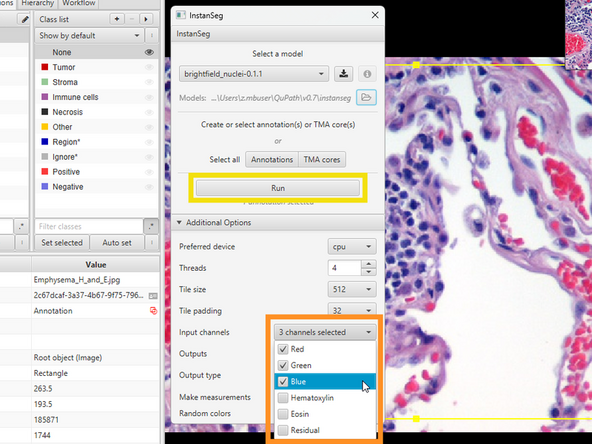Click the slide overview thumbnail
The image size is (592, 444).
tap(578, 34)
